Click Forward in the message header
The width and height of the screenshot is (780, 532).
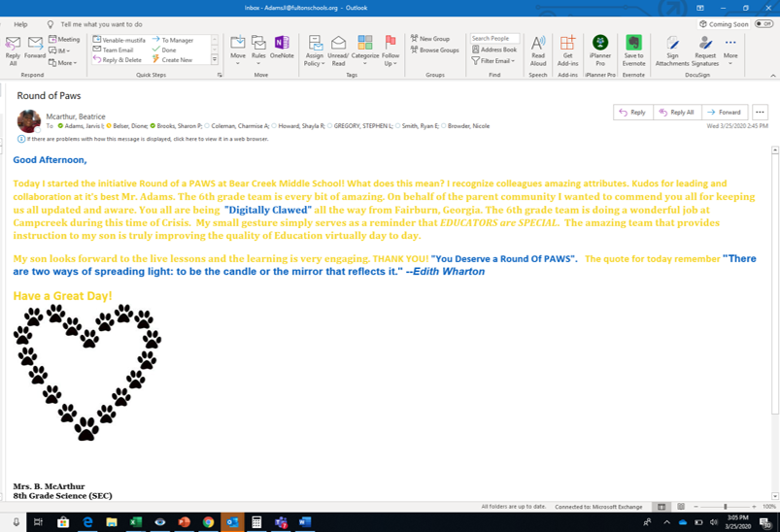[x=725, y=112]
